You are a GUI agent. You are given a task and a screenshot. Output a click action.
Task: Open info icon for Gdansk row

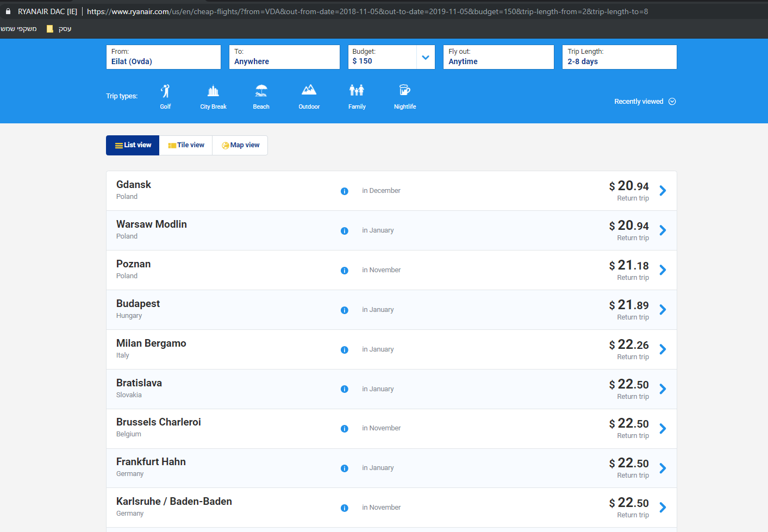pos(344,191)
